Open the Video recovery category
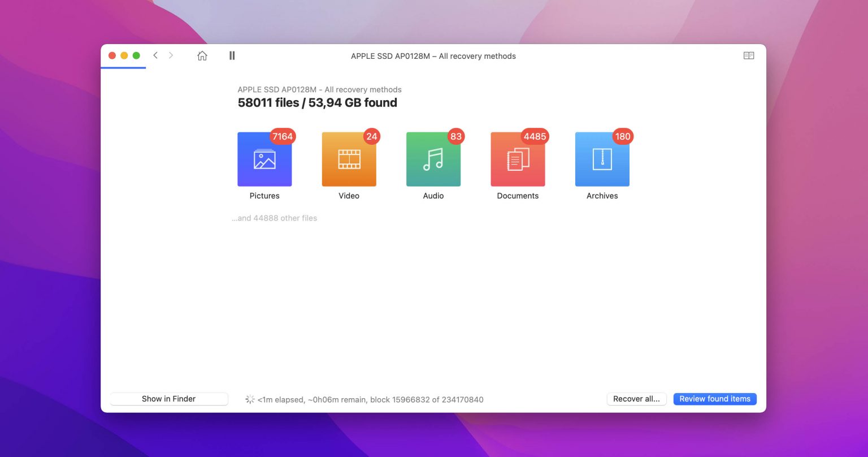Viewport: 868px width, 457px height. click(349, 159)
